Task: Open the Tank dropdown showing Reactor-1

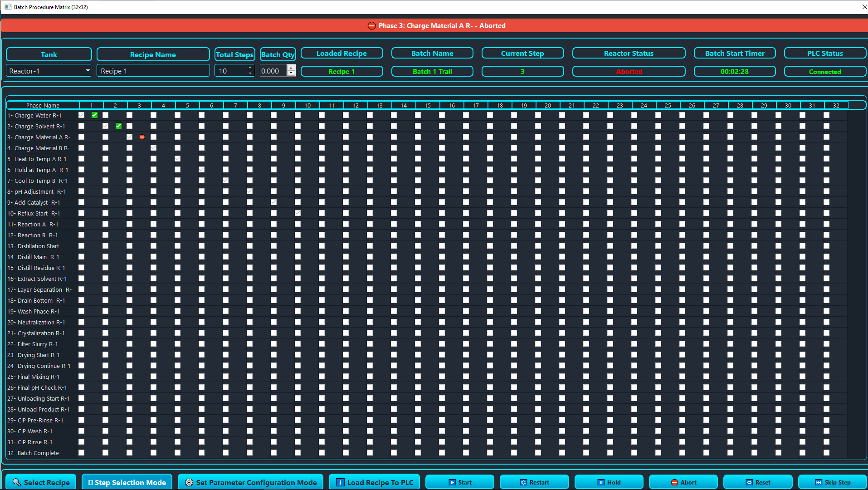Action: point(49,71)
